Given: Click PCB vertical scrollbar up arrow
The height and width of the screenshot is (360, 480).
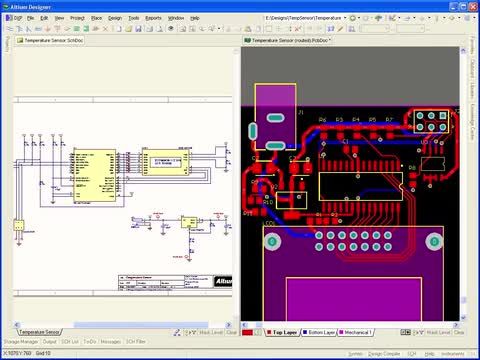Looking at the screenshot, I should click(463, 51).
